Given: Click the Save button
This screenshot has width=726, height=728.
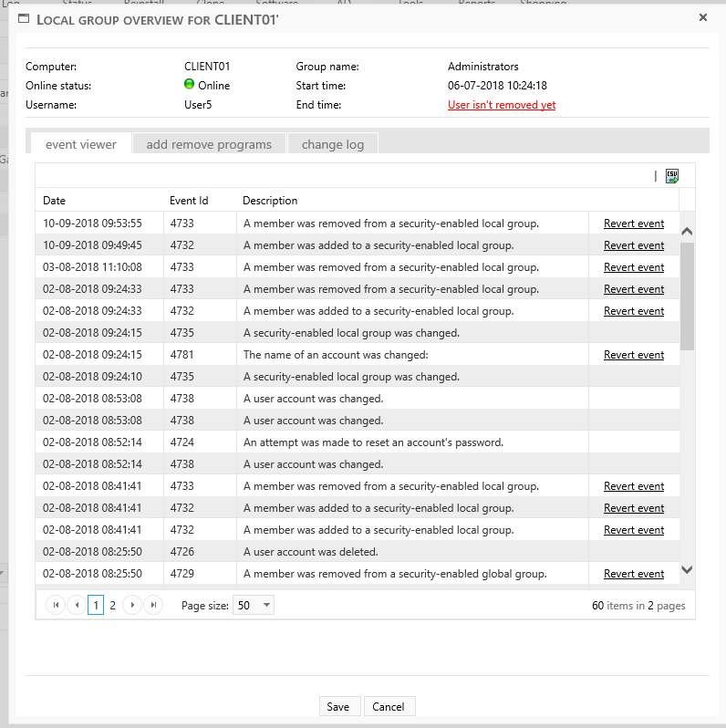Looking at the screenshot, I should coord(337,706).
